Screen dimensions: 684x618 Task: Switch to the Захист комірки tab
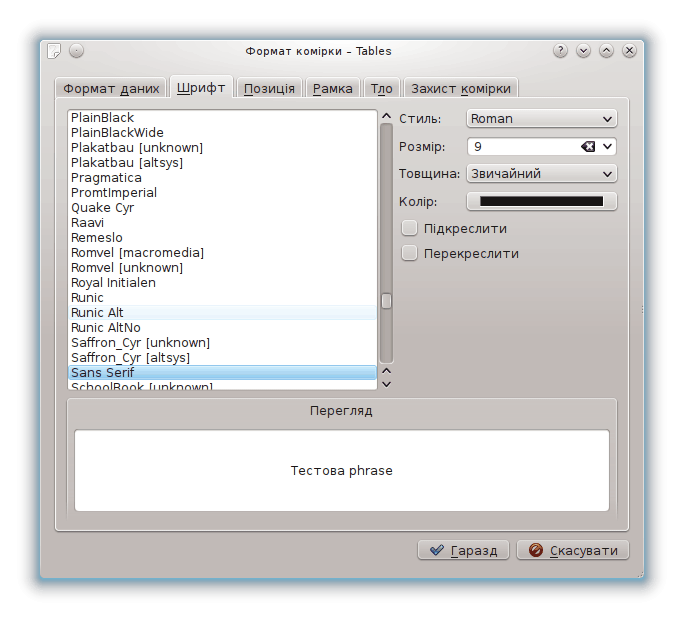pyautogui.click(x=461, y=88)
